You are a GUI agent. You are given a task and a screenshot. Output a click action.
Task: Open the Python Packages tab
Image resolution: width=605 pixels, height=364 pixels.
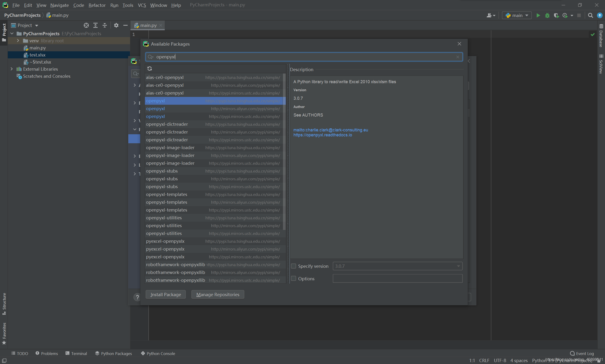click(x=113, y=353)
